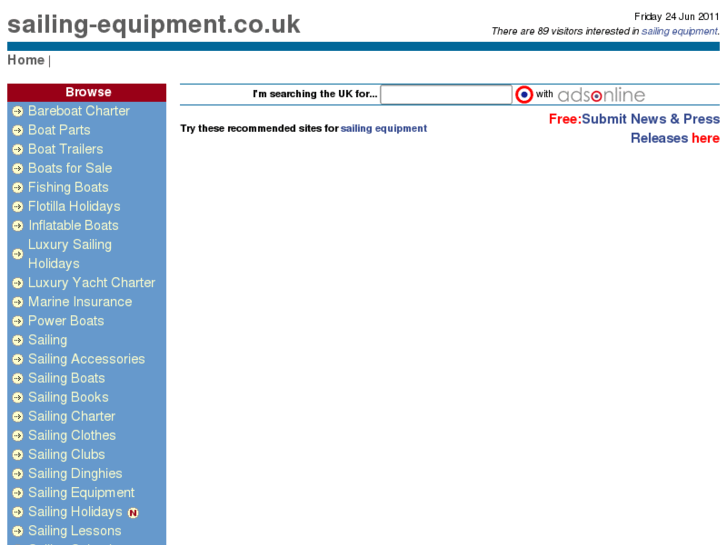This screenshot has height=545, width=727.
Task: Open Luxury Sailing Holidays link
Action: (70, 254)
